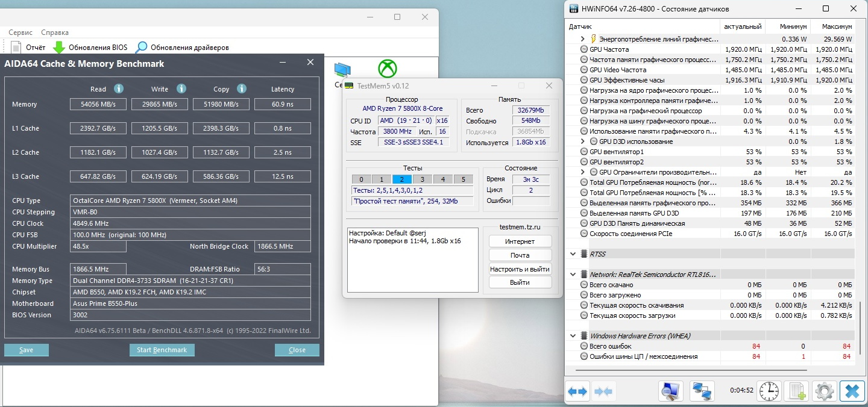Open the Отчёт report toolbar icon
Image resolution: width=868 pixels, height=407 pixels.
tap(16, 47)
